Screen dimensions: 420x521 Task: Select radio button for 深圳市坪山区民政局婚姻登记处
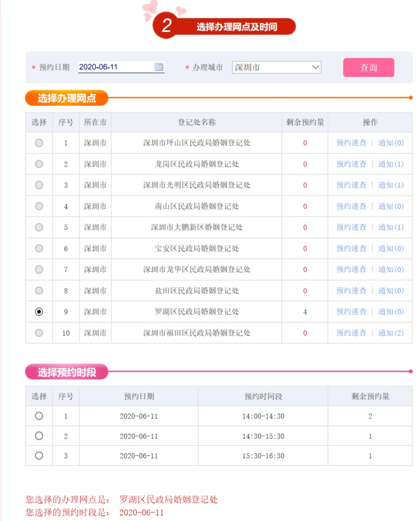pyautogui.click(x=39, y=143)
